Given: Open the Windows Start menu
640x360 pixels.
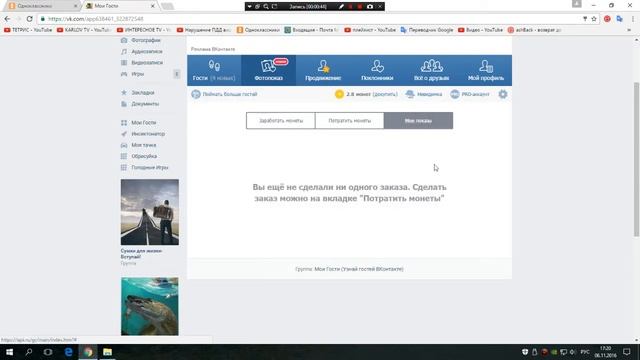Looking at the screenshot, I should coord(9,352).
